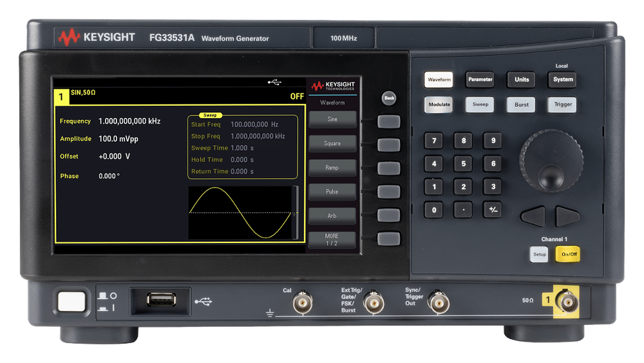Click the physical softkey beside Sine
The image size is (644, 363).
tap(388, 121)
